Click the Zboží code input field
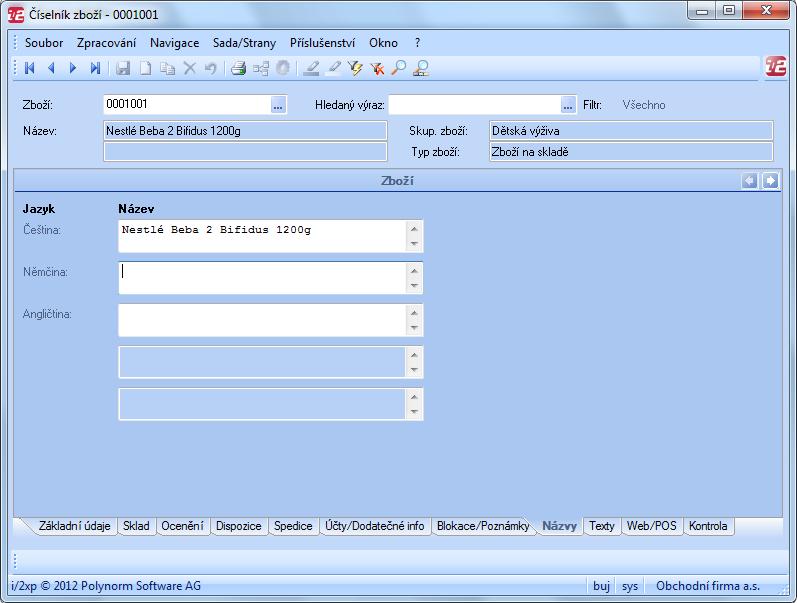 coord(188,105)
